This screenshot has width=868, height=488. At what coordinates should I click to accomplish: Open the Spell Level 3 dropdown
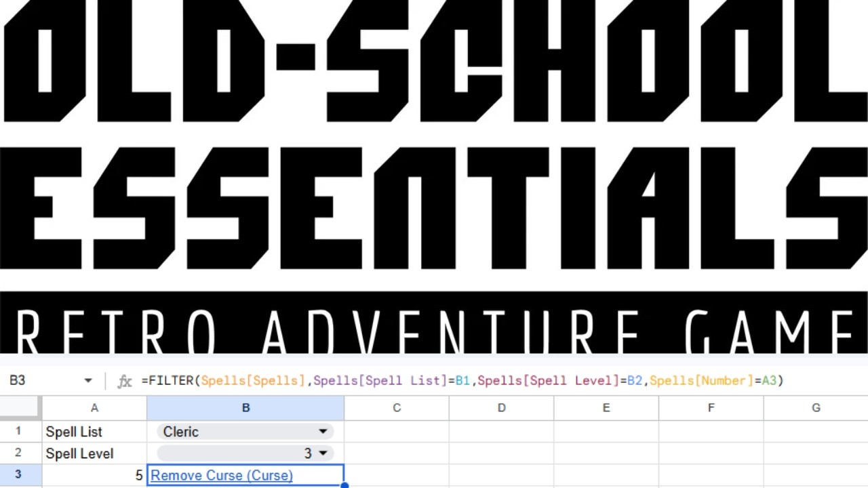pyautogui.click(x=245, y=453)
